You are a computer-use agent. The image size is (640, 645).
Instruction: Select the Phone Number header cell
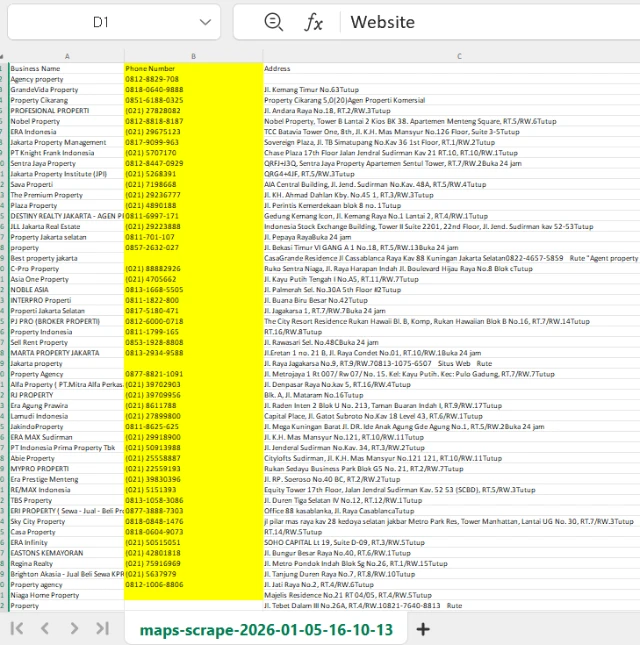tap(193, 69)
